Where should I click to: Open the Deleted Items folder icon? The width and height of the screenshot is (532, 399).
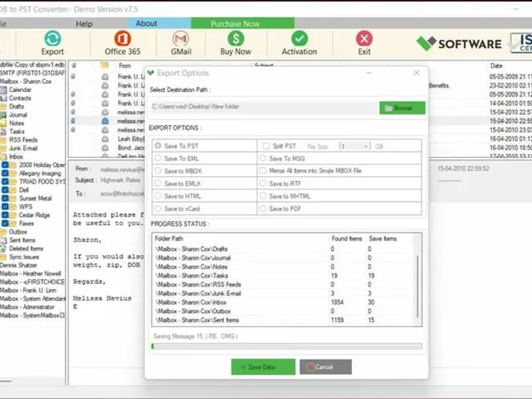pyautogui.click(x=3, y=249)
